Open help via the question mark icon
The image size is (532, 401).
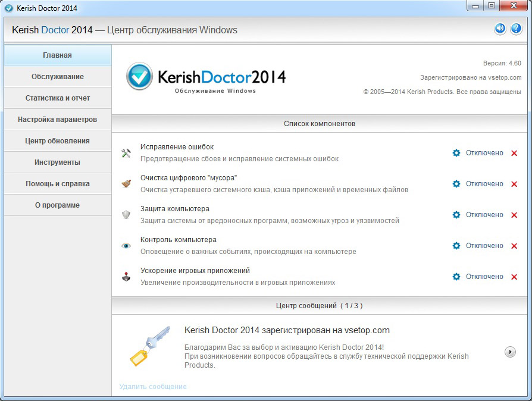(x=516, y=29)
